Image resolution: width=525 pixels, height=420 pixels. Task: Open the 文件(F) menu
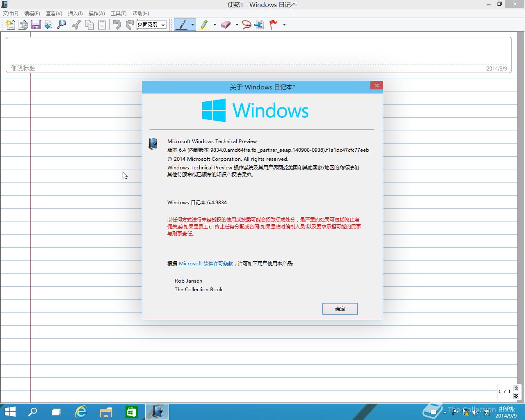(11, 14)
